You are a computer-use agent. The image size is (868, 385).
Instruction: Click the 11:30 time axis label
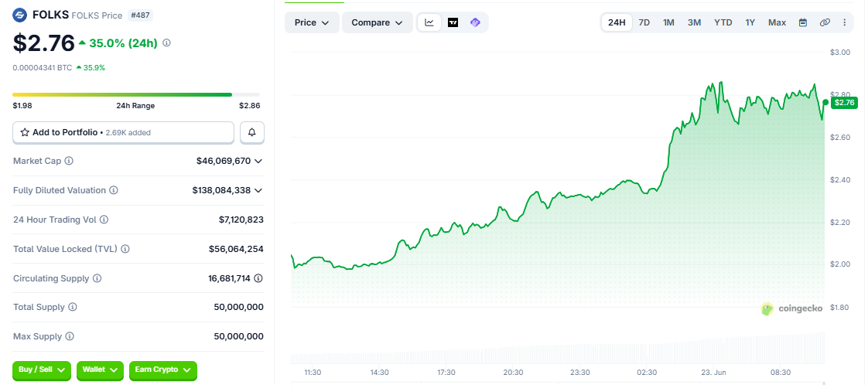pyautogui.click(x=313, y=373)
